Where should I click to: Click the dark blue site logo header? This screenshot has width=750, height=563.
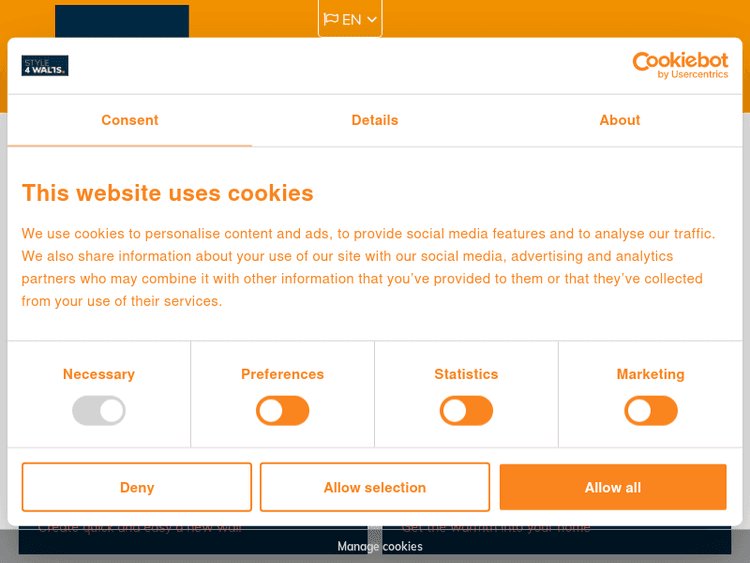point(122,20)
